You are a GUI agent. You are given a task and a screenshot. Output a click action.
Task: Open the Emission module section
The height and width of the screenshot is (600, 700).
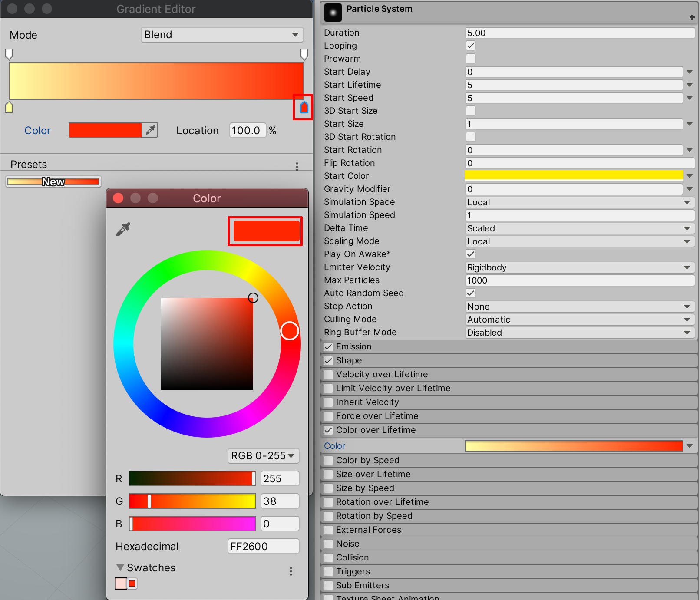353,346
